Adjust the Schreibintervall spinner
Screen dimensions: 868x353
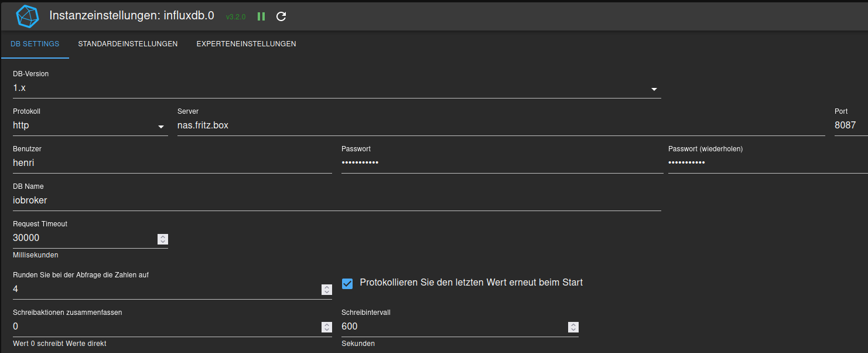click(573, 327)
